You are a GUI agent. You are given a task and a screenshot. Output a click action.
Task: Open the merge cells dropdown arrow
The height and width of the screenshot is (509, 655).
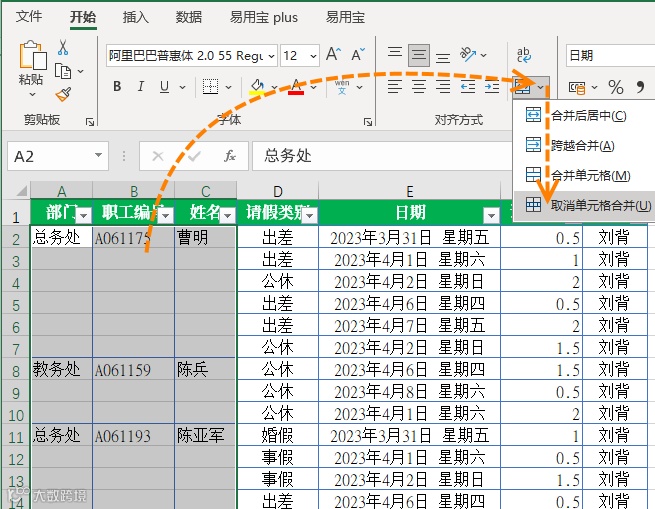(541, 87)
